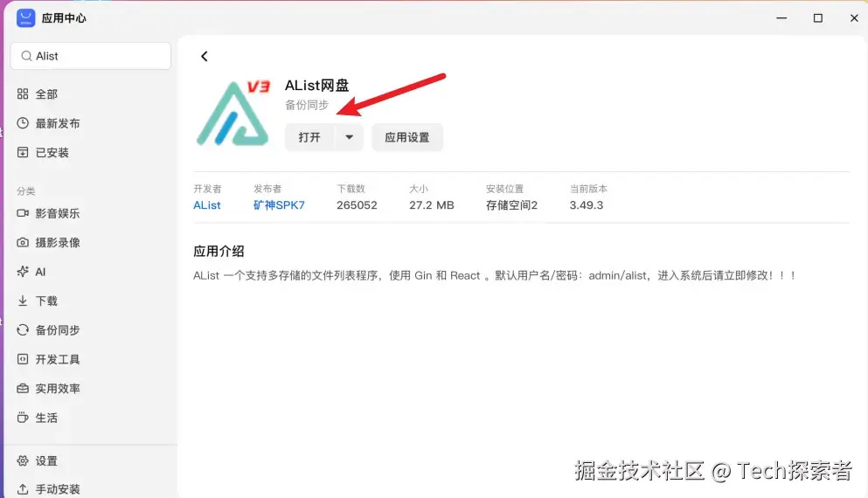Image resolution: width=868 pixels, height=498 pixels.
Task: Expand the dropdown arrow beside 打开
Action: (350, 137)
